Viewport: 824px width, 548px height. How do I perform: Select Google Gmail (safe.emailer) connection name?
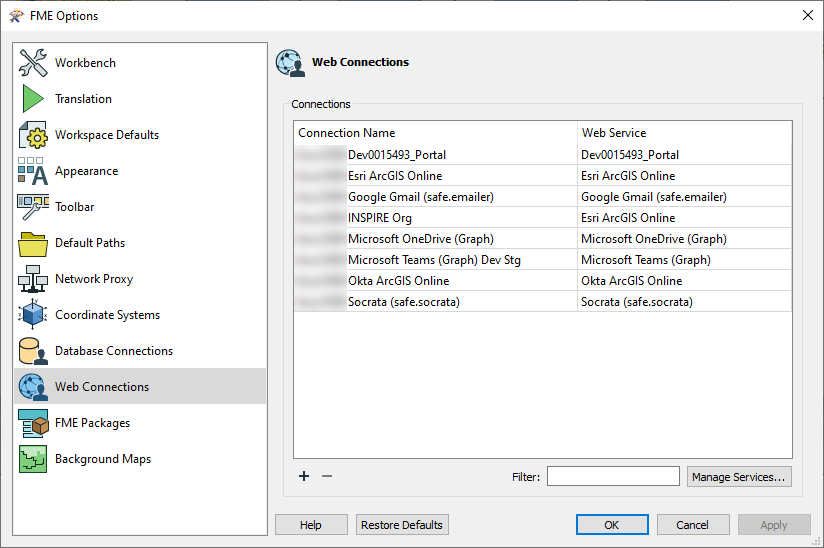coord(421,197)
